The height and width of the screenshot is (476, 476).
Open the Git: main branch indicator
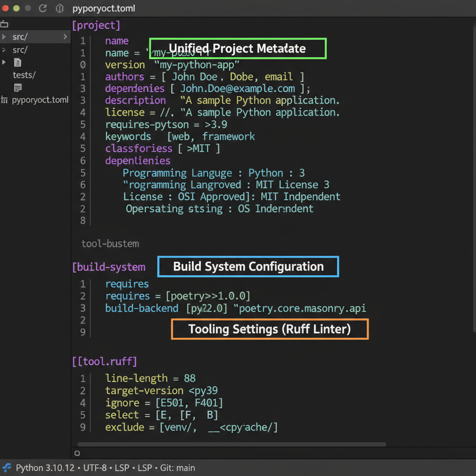click(177, 468)
